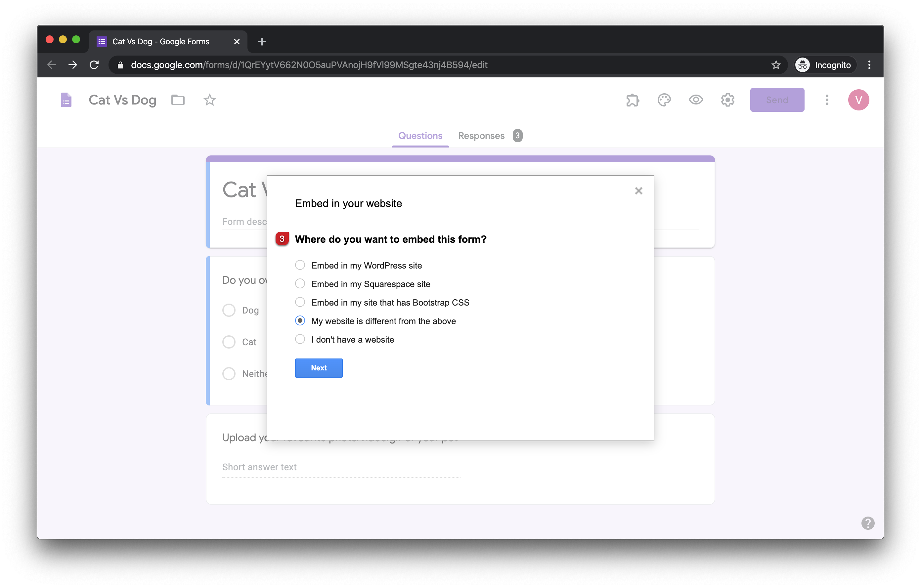Image resolution: width=921 pixels, height=588 pixels.
Task: Star the Cat Vs Dog form
Action: coord(210,100)
